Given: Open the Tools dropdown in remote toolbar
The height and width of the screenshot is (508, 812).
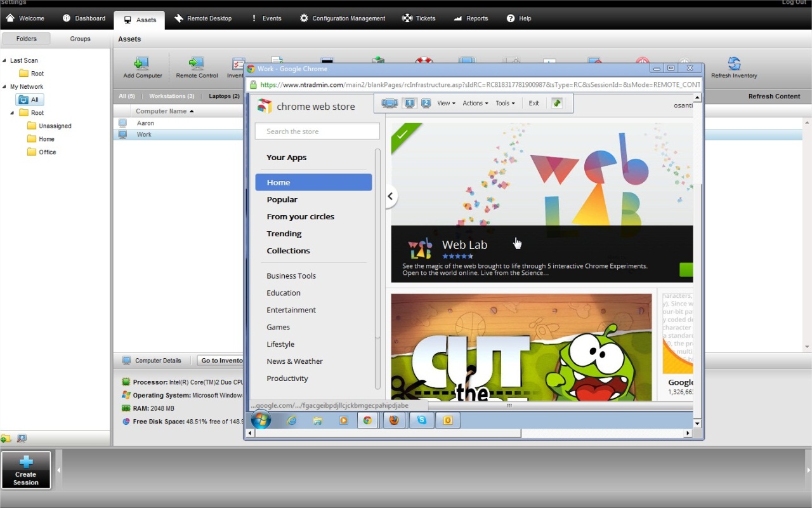Looking at the screenshot, I should click(505, 103).
